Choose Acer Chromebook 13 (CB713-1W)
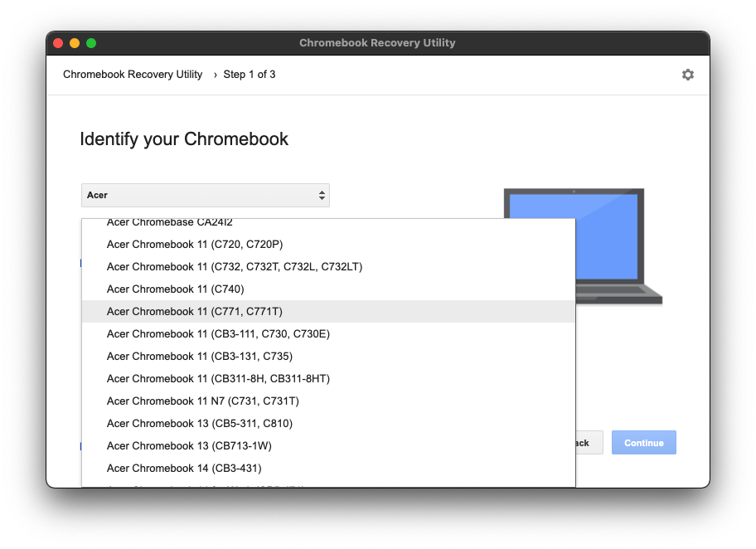The image size is (756, 549). pyautogui.click(x=328, y=446)
